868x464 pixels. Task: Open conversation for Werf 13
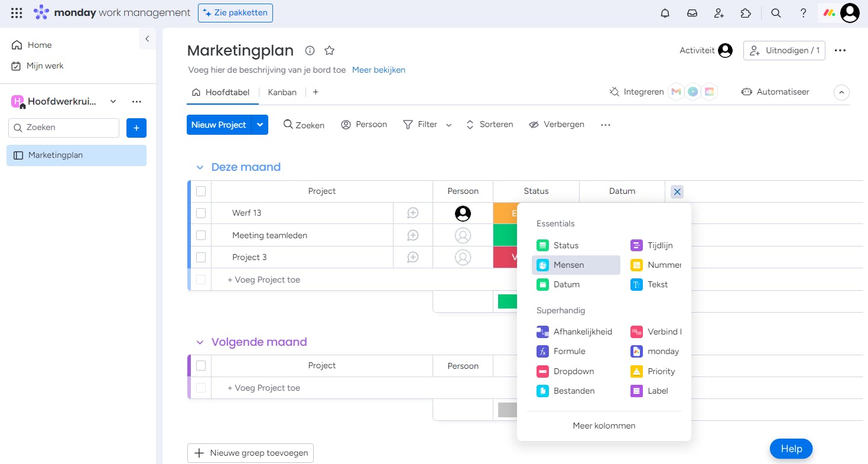[413, 213]
